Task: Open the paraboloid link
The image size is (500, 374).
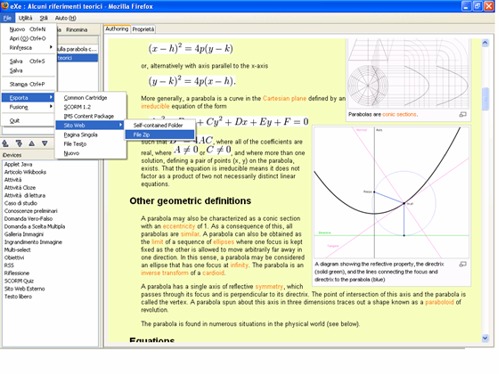Action: [x=439, y=302]
